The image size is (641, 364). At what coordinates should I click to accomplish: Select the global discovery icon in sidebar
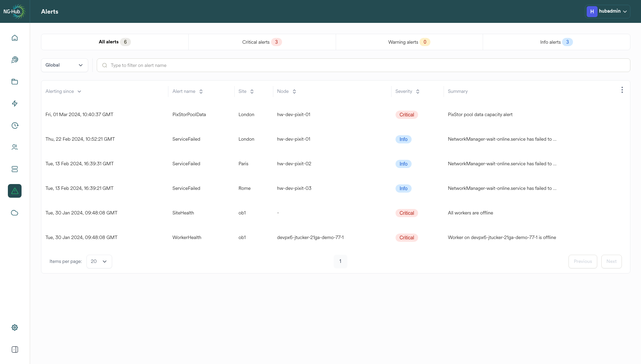click(x=14, y=60)
